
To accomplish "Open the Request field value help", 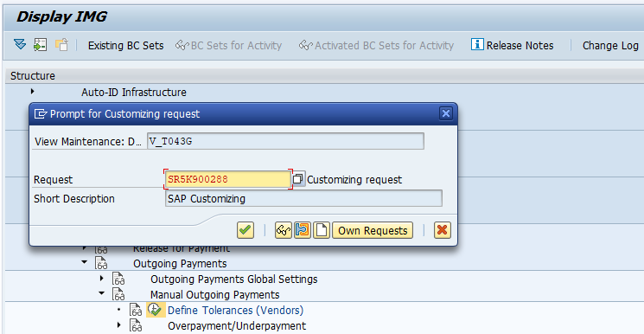I will (298, 179).
